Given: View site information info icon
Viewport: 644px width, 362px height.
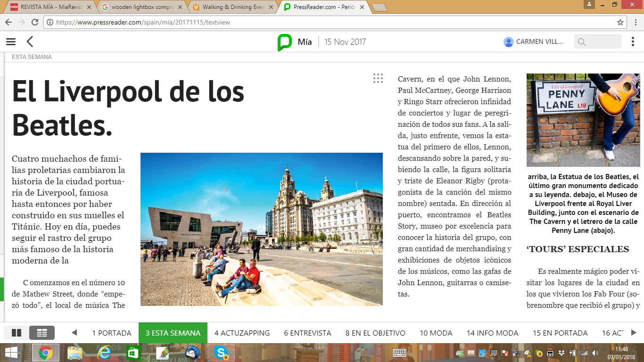Looking at the screenshot, I should [x=50, y=22].
